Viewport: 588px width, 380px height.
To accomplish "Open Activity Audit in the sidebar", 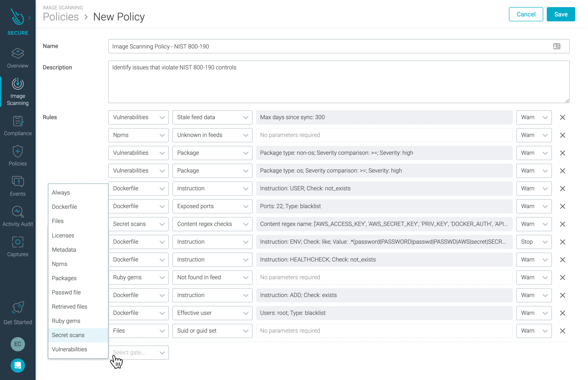I will (18, 216).
